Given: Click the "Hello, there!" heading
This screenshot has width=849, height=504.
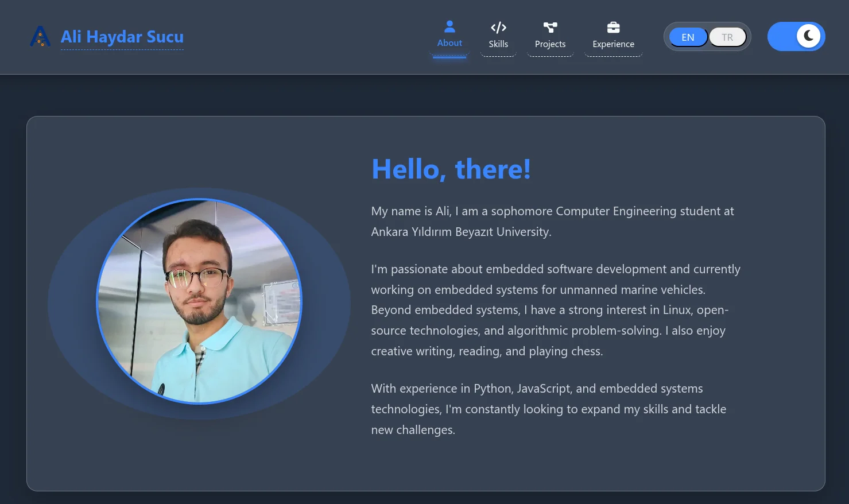Looking at the screenshot, I should pos(451,169).
